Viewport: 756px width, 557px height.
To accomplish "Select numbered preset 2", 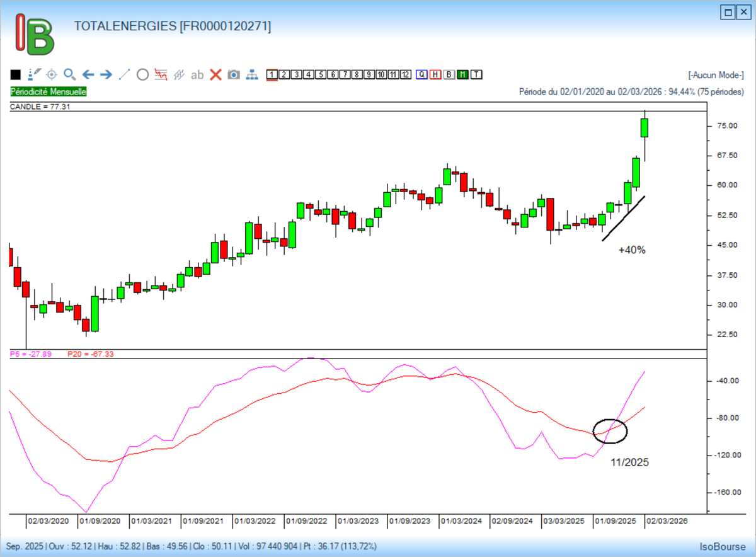I will [284, 75].
